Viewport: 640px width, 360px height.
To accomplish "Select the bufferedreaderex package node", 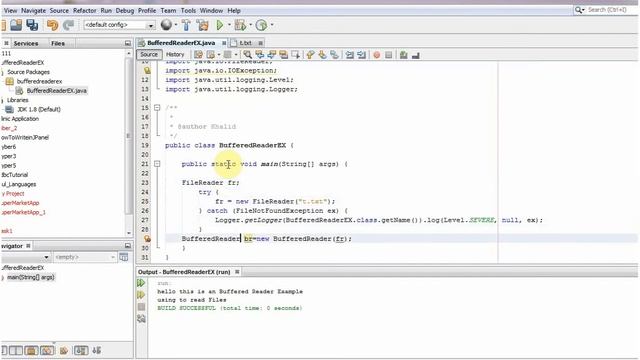I will coord(39,81).
